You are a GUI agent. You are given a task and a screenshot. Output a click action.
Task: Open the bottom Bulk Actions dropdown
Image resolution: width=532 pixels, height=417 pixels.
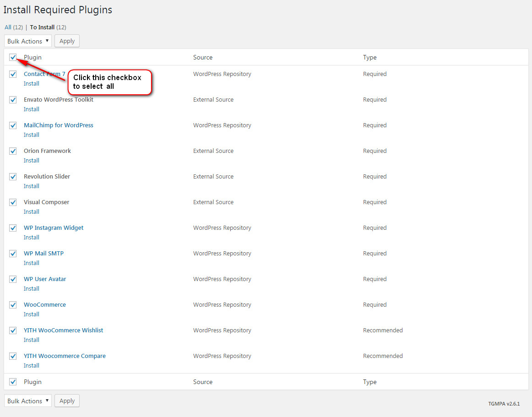point(28,401)
